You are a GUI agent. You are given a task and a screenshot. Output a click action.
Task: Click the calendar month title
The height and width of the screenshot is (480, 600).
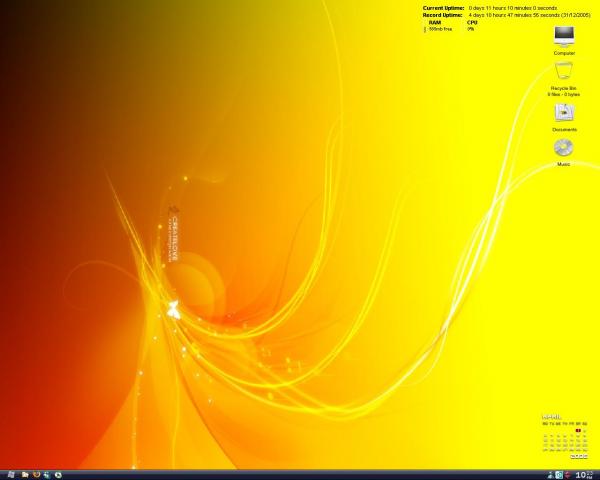pos(552,416)
